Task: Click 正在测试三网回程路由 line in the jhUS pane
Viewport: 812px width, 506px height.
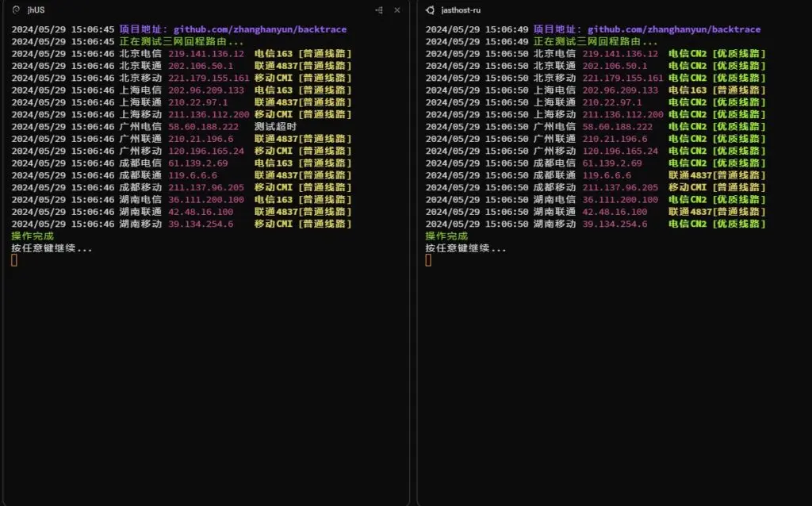Action: (x=182, y=41)
